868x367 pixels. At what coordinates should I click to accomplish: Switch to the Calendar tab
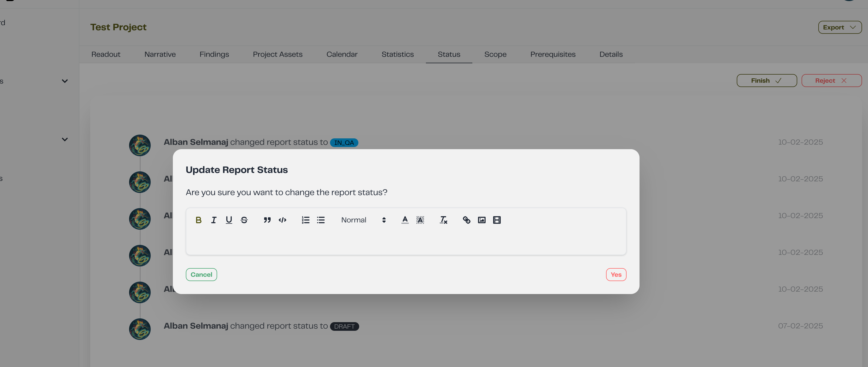pyautogui.click(x=342, y=54)
